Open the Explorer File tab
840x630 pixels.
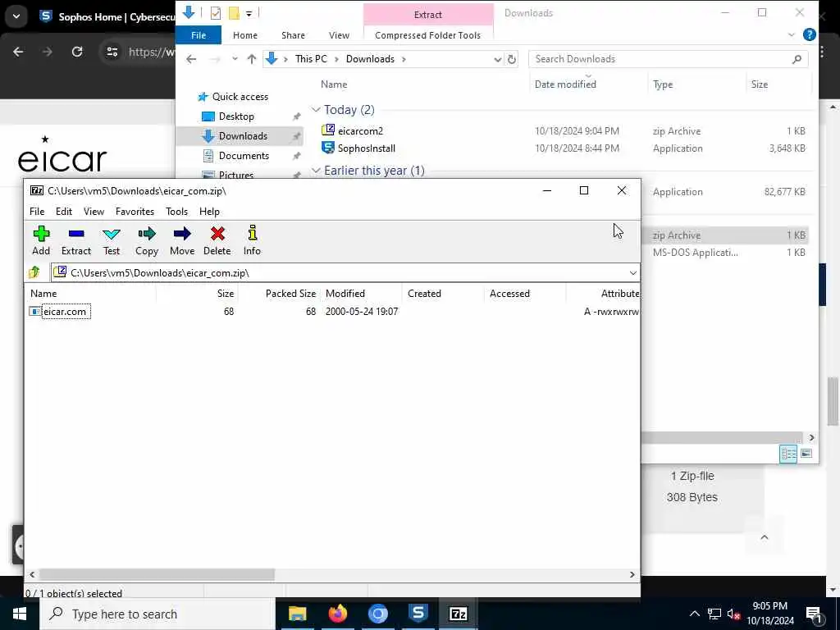click(x=199, y=35)
